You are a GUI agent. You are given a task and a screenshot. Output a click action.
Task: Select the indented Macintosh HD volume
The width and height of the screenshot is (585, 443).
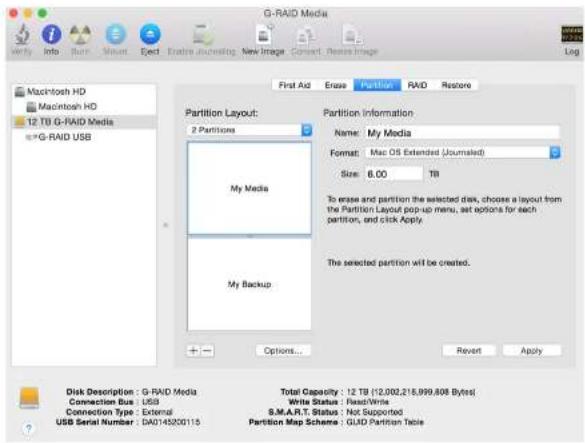[x=85, y=106]
